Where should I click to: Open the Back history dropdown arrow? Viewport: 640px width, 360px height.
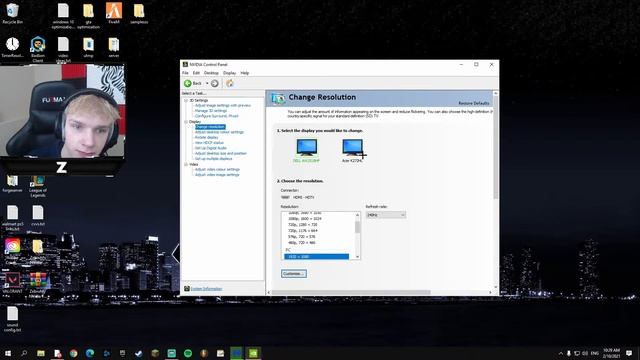point(207,83)
